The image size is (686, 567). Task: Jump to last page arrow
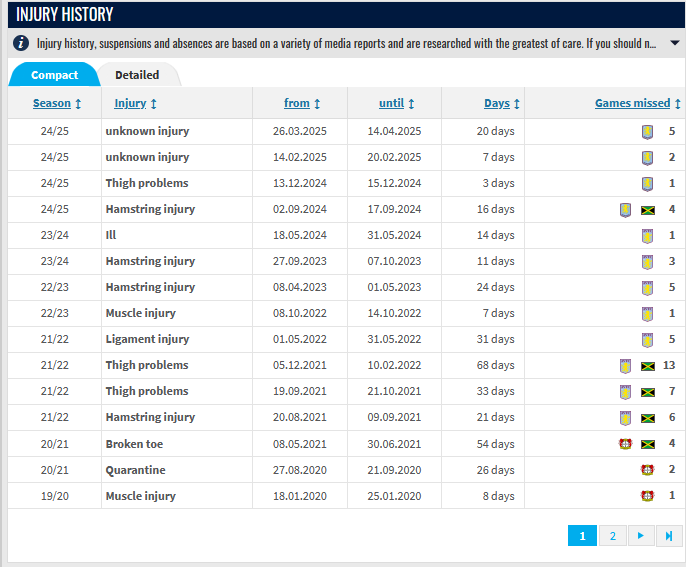point(669,536)
